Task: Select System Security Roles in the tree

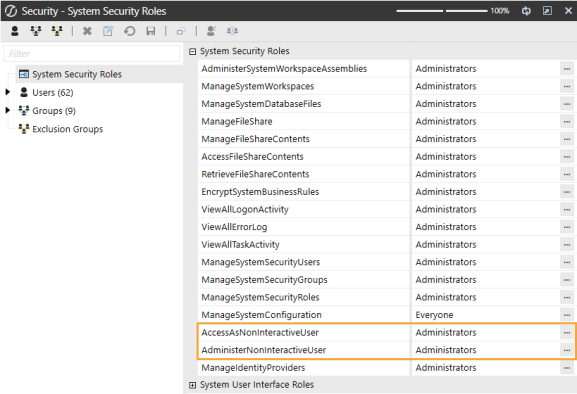Action: point(77,74)
